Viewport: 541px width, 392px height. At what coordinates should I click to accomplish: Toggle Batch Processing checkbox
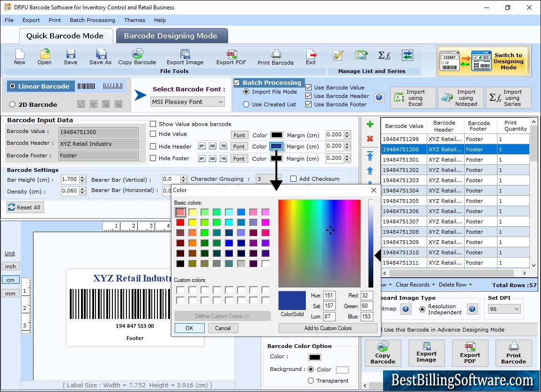click(237, 82)
